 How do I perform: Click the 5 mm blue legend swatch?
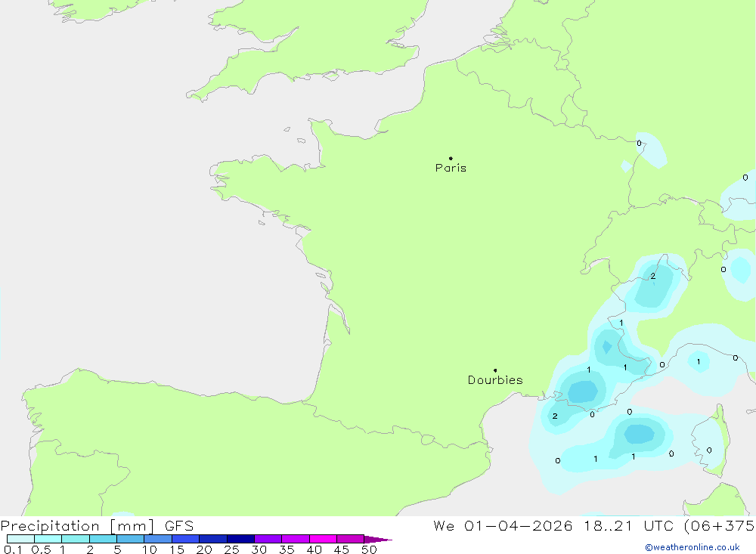(130, 539)
